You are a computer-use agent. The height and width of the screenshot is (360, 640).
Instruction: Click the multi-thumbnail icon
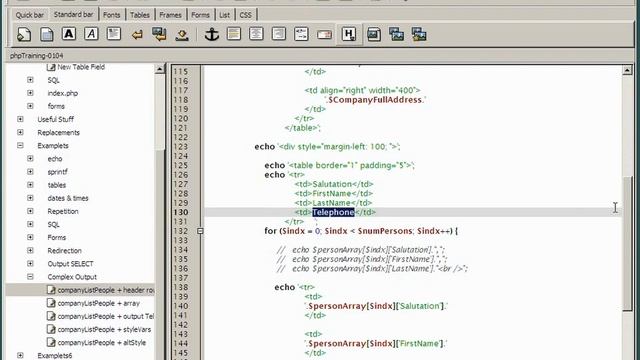419,34
